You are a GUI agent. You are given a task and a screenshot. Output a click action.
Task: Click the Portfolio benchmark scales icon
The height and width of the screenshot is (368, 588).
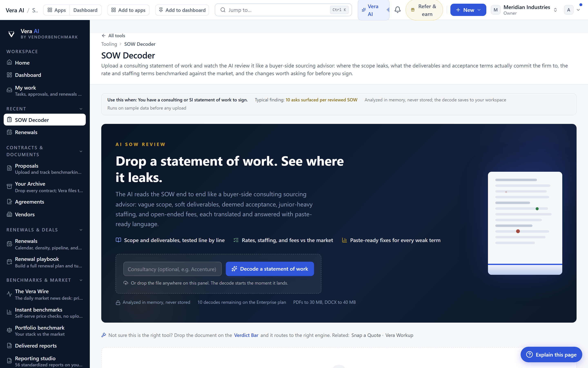pos(9,330)
